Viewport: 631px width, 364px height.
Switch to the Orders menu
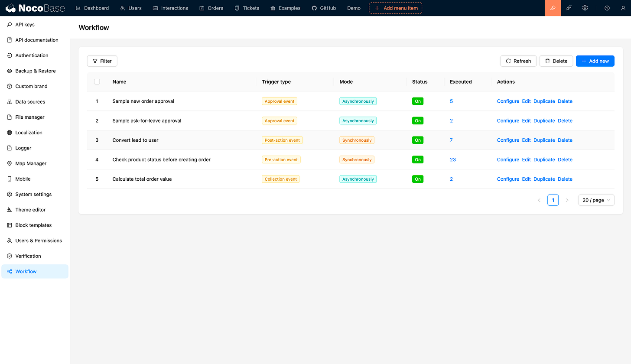[211, 8]
